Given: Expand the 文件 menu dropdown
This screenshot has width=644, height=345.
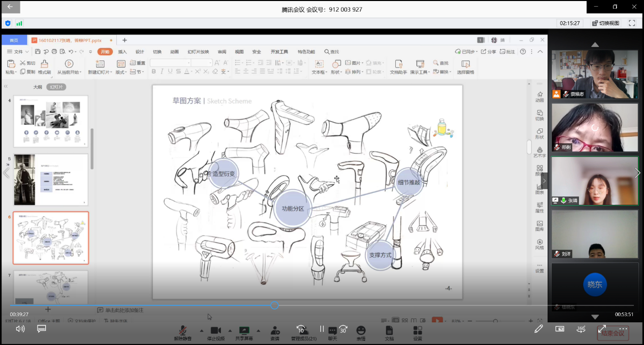Looking at the screenshot, I should pyautogui.click(x=18, y=52).
